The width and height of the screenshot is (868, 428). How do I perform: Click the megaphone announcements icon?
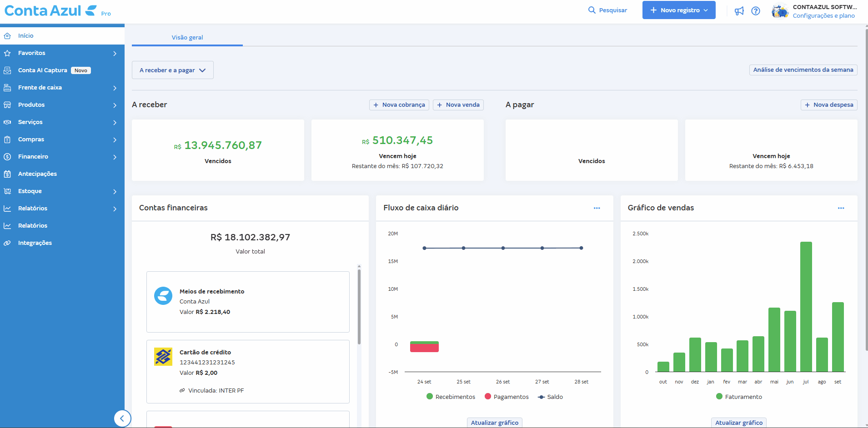click(x=739, y=11)
